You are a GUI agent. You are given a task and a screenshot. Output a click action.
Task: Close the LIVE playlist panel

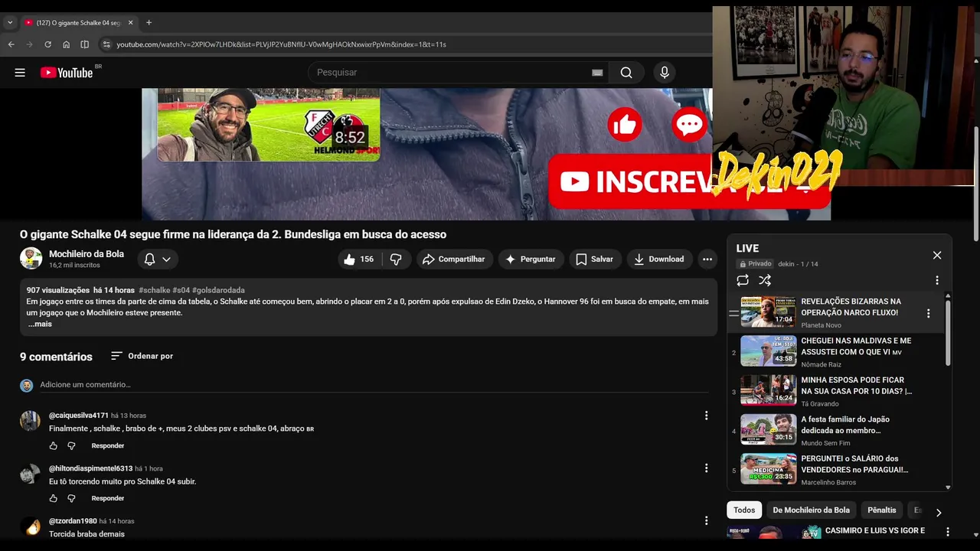point(937,255)
